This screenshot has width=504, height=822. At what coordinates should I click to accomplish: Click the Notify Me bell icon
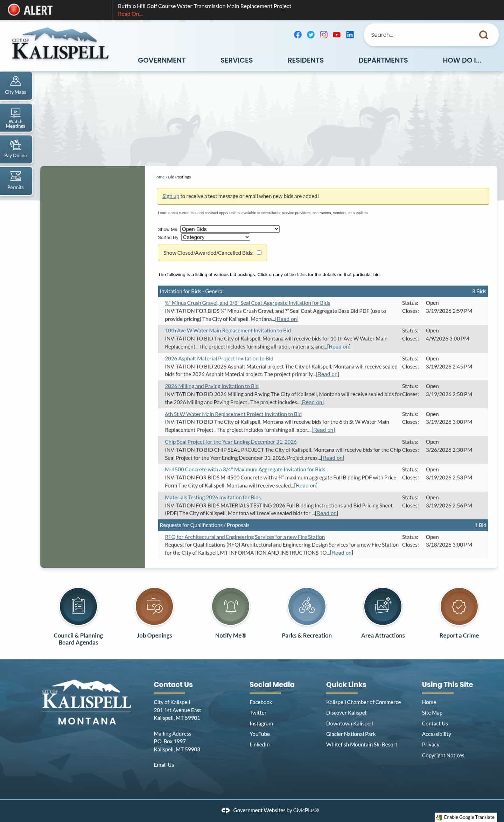tap(231, 606)
